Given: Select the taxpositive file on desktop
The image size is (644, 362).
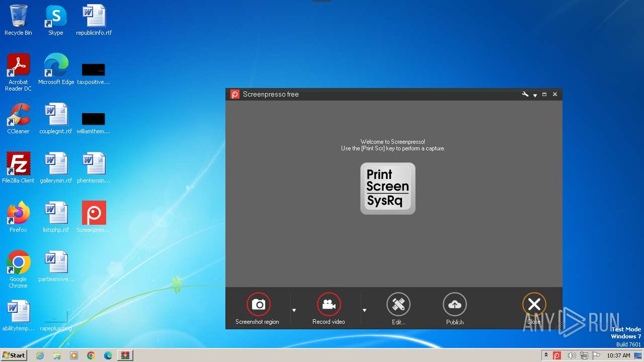Looking at the screenshot, I should pyautogui.click(x=94, y=73).
